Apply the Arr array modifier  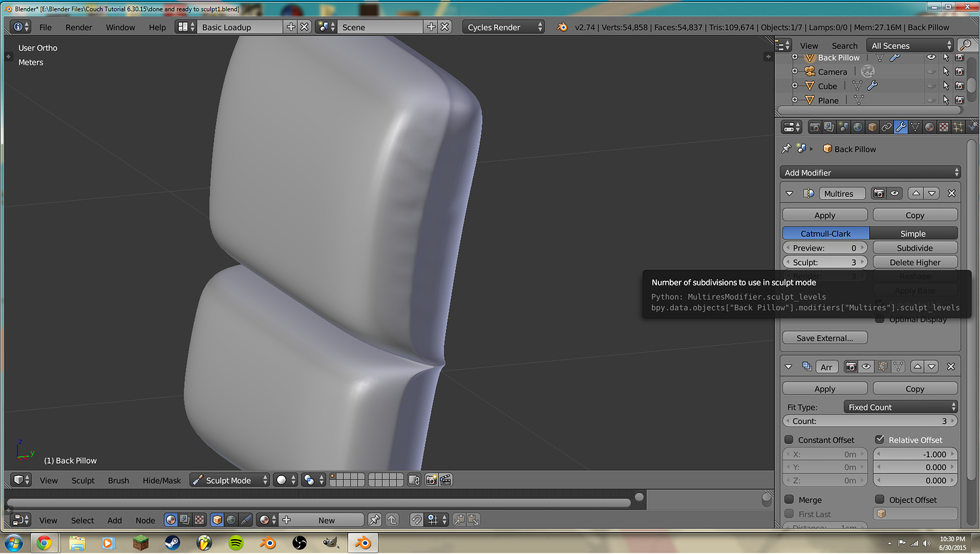coord(824,389)
